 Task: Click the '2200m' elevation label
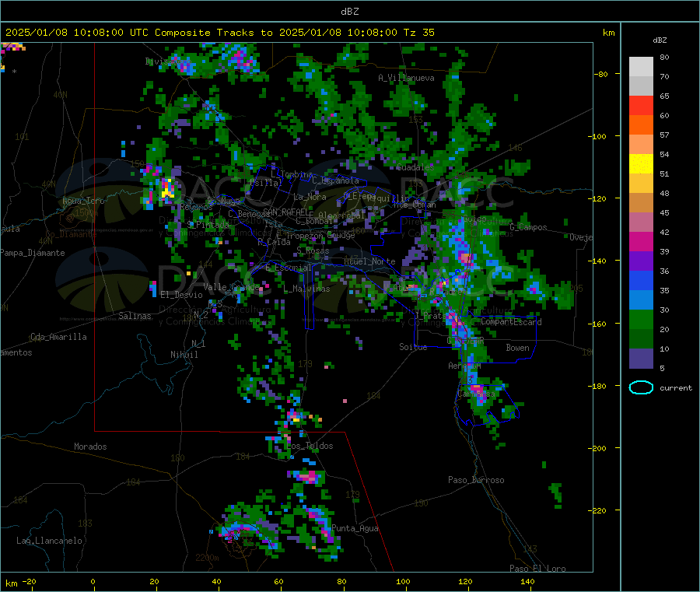coord(207,558)
